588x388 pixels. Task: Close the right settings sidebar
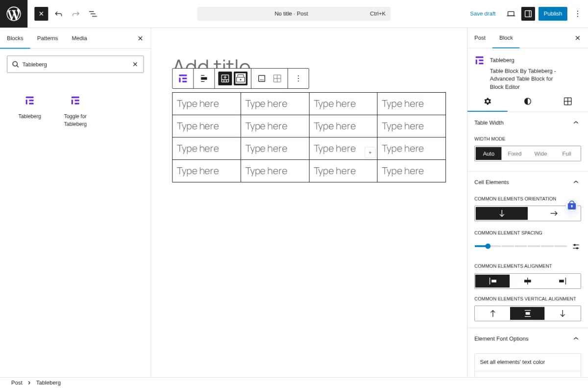(577, 38)
